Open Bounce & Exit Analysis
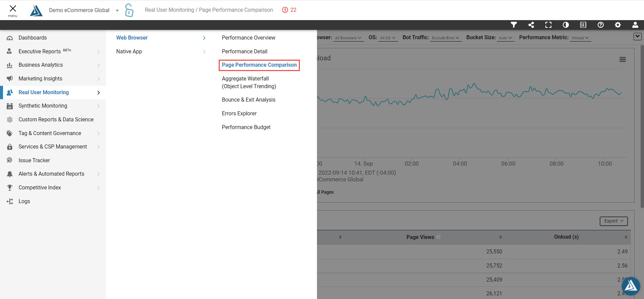 (x=249, y=100)
